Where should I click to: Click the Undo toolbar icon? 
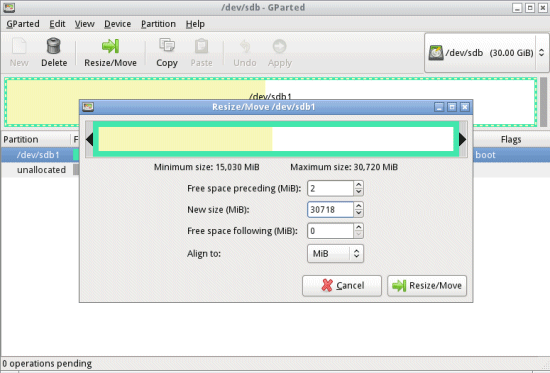point(245,46)
